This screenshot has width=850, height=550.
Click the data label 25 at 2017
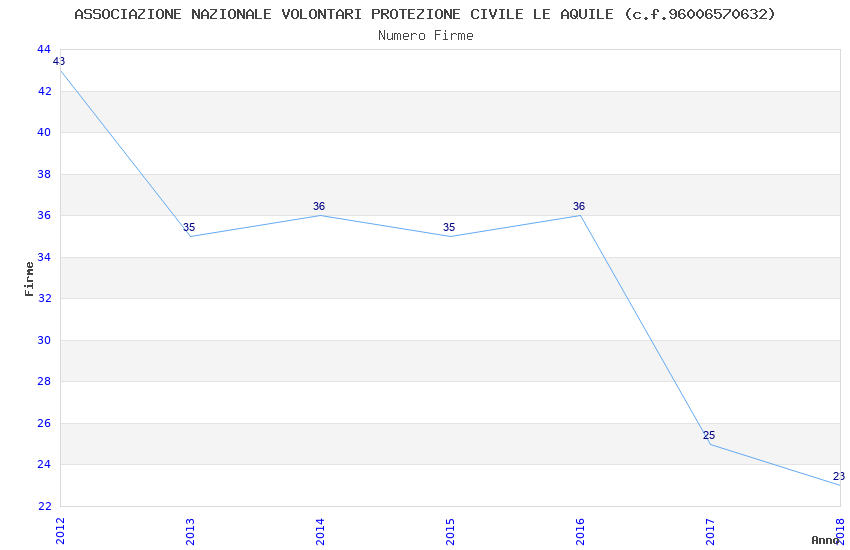709,435
